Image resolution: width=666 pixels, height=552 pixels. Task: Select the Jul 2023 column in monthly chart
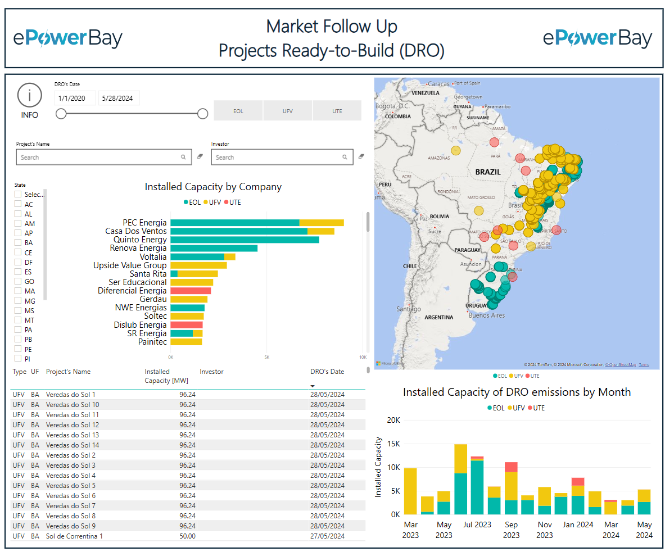pyautogui.click(x=477, y=485)
